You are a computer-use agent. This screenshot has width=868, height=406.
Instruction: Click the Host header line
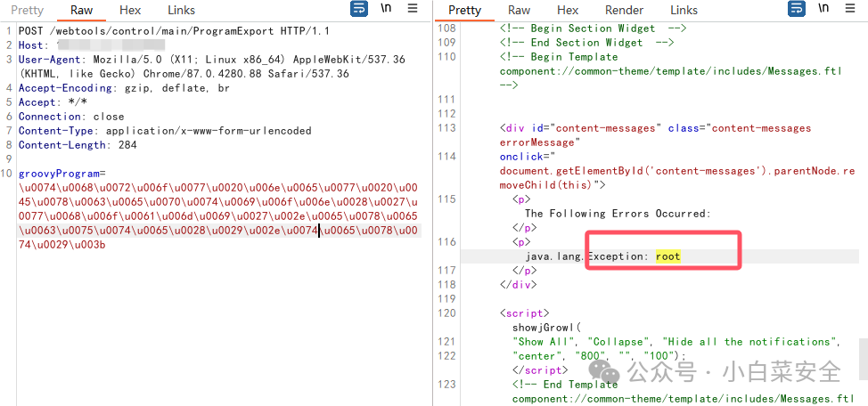pyautogui.click(x=92, y=45)
